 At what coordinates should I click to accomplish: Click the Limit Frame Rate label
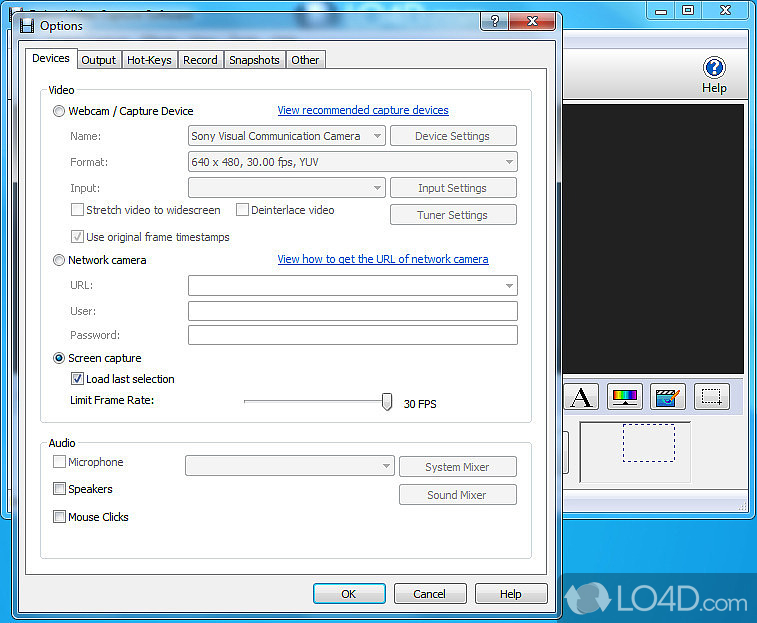point(112,400)
